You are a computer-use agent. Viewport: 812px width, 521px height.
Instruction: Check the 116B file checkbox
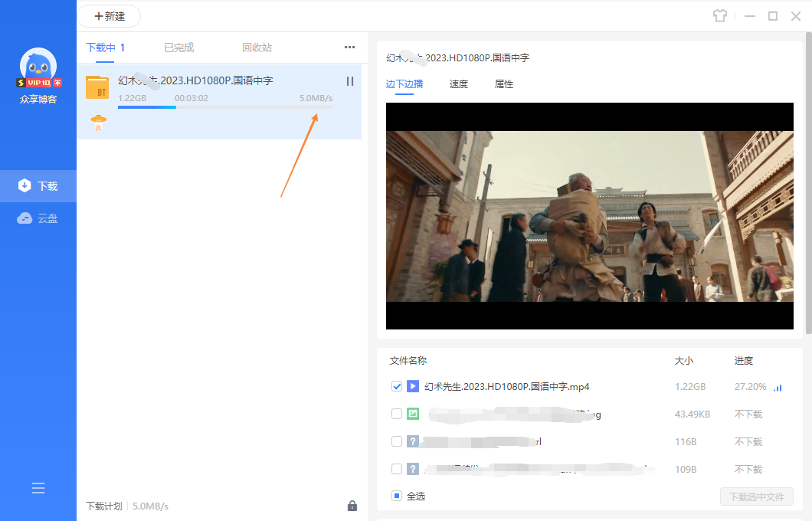click(x=397, y=441)
